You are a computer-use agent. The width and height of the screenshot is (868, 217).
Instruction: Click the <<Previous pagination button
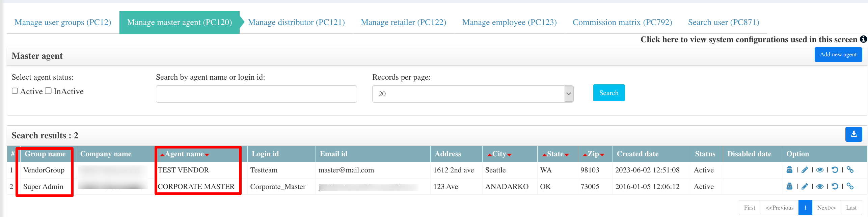pyautogui.click(x=779, y=208)
